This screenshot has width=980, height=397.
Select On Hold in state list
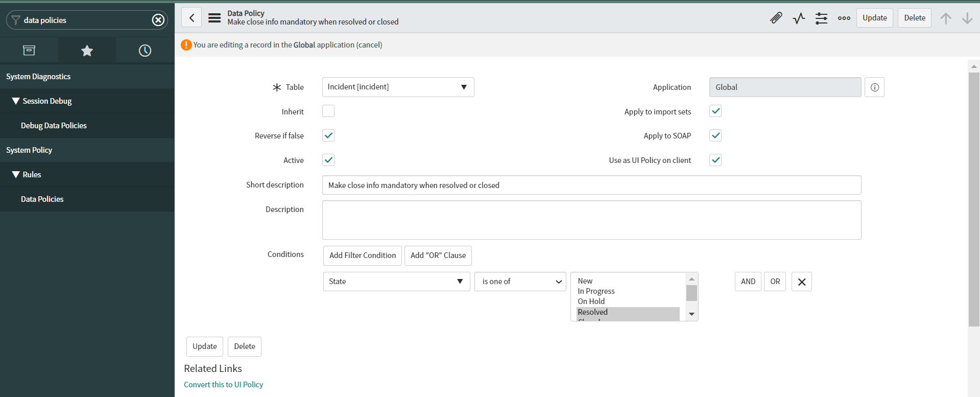(x=628, y=301)
